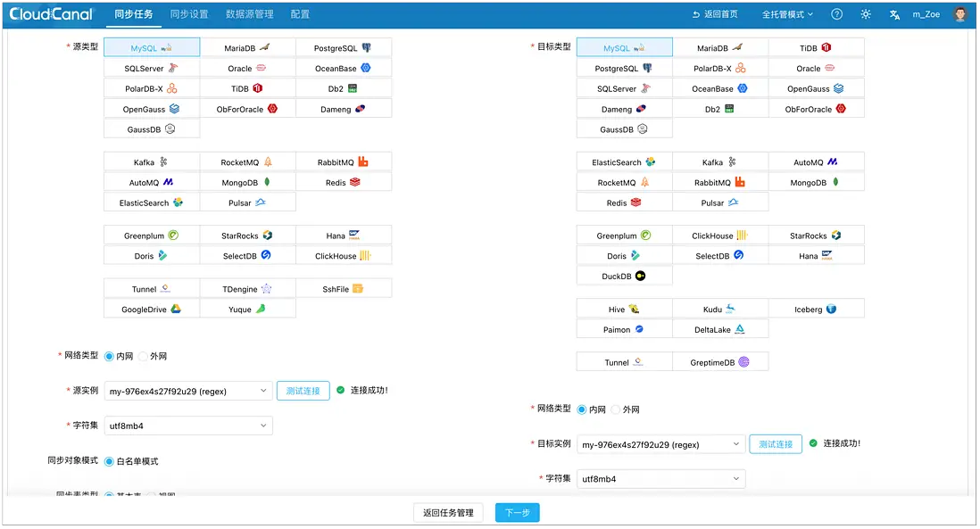Pick OceanBase source database
Viewport: 980px width, 529px height.
343,68
